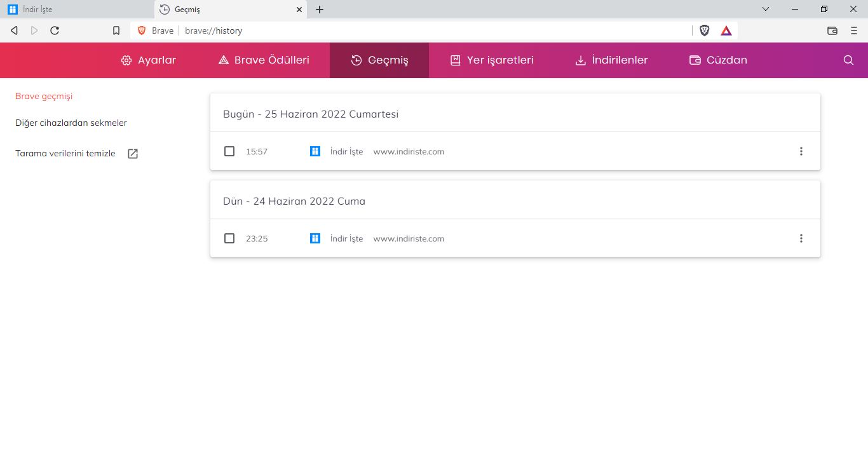The height and width of the screenshot is (469, 868).
Task: Click the Brave site info lion in address bar
Action: tap(142, 31)
